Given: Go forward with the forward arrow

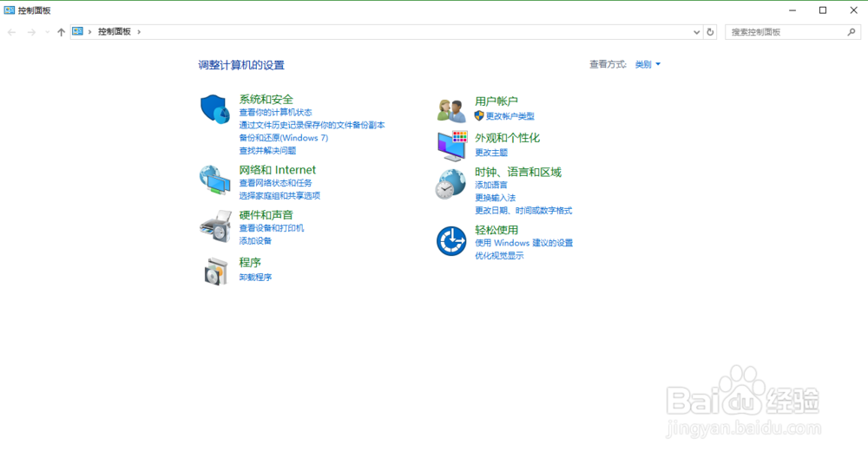Looking at the screenshot, I should pos(31,32).
